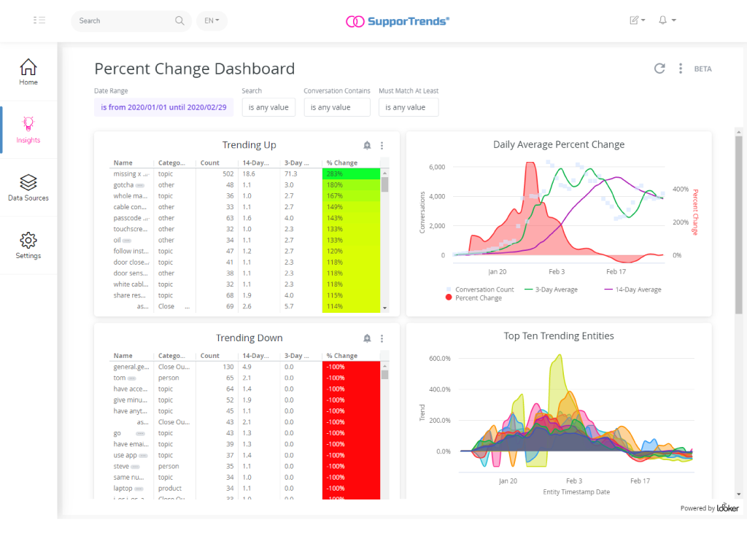Open the notifications bell menu
The width and height of the screenshot is (747, 560).
(666, 20)
